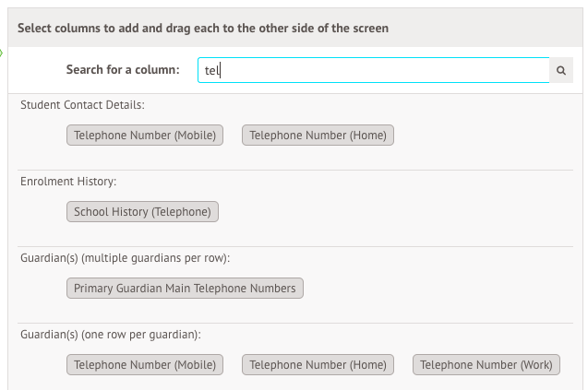Screen dimensions: 588x390
Task: Run the column search with the magnifier button
Action: click(560, 70)
